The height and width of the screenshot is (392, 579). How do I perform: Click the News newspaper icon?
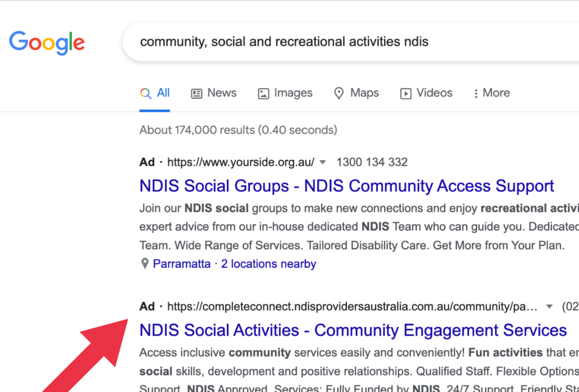[x=196, y=93]
